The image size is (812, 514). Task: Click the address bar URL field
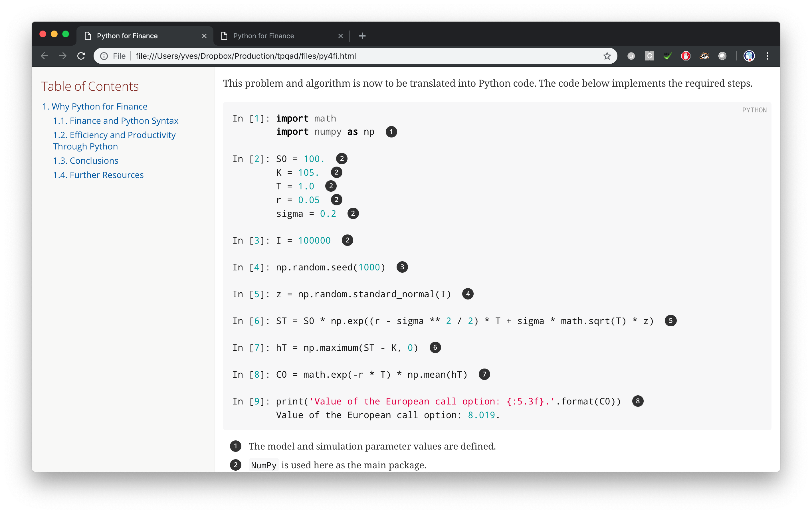point(337,56)
